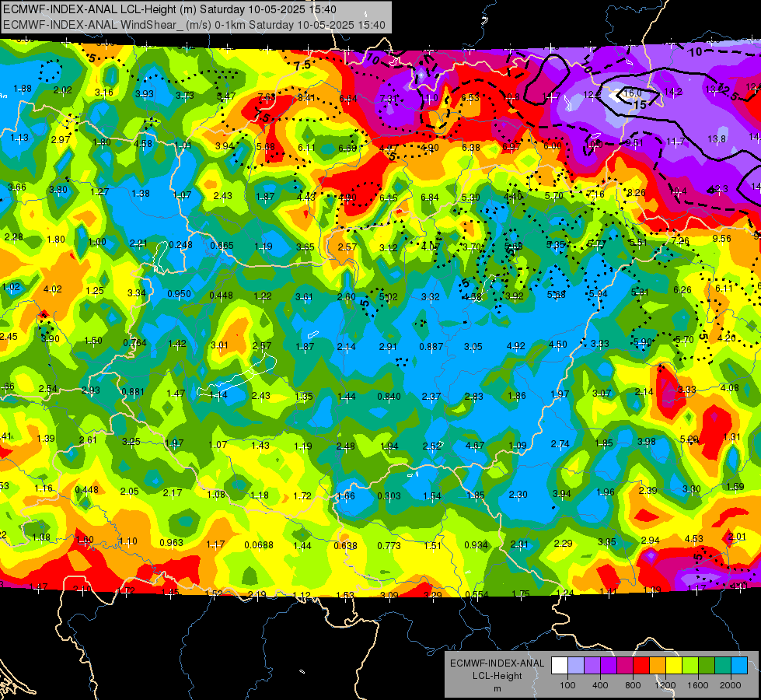Click the legend label 800
761x700 pixels.
633,685
